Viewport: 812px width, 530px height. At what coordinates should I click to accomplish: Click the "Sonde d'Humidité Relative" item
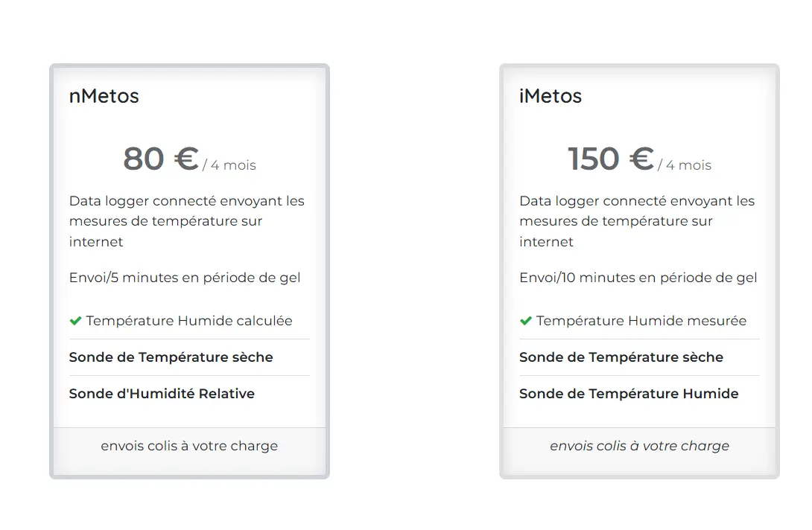(x=162, y=394)
